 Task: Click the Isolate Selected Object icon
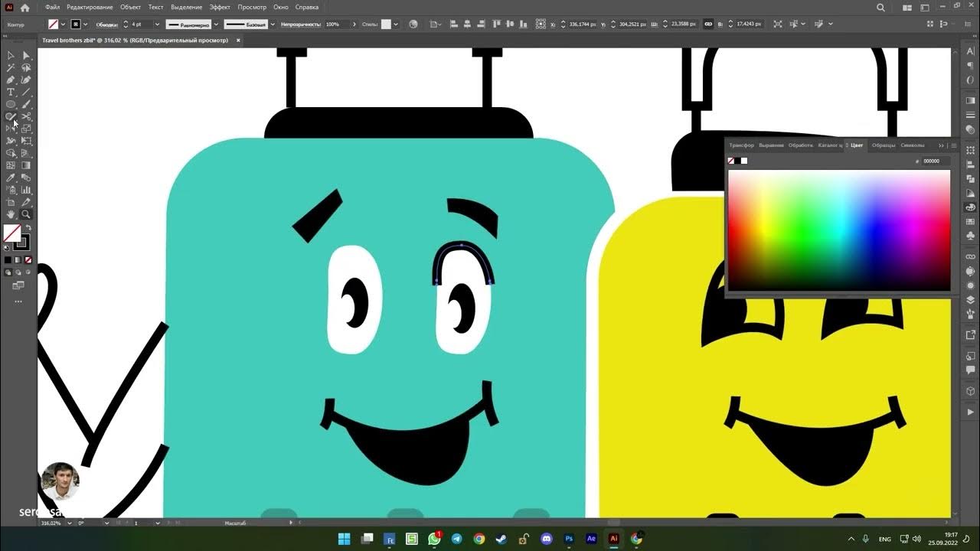pos(778,24)
